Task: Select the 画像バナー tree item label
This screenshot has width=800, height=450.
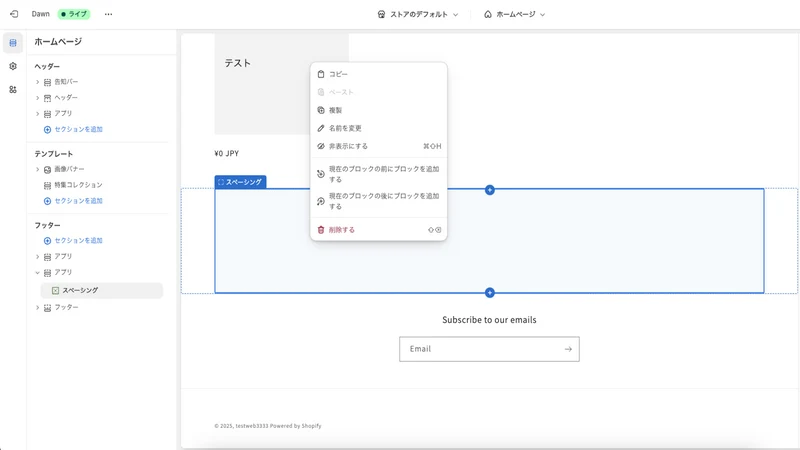Action: [x=69, y=169]
